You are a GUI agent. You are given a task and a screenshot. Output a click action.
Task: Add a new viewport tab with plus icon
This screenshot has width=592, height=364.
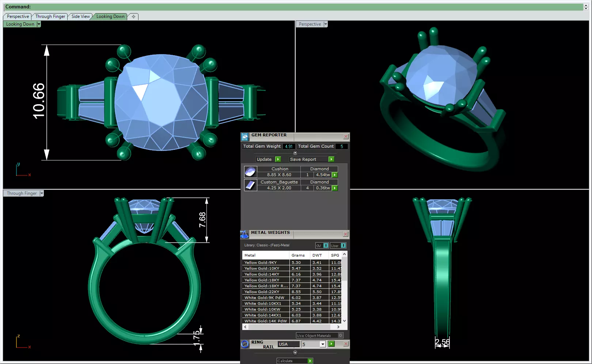click(133, 16)
